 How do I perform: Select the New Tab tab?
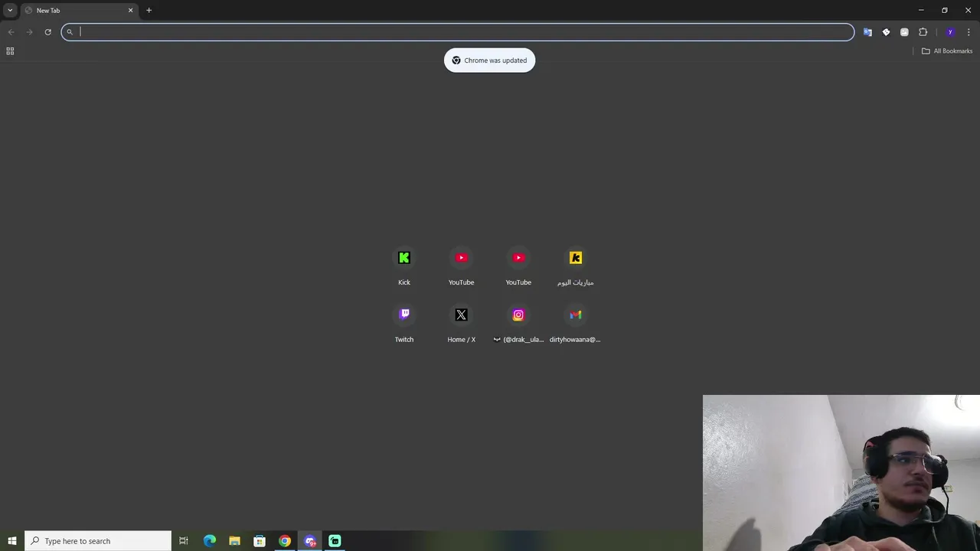tap(79, 10)
